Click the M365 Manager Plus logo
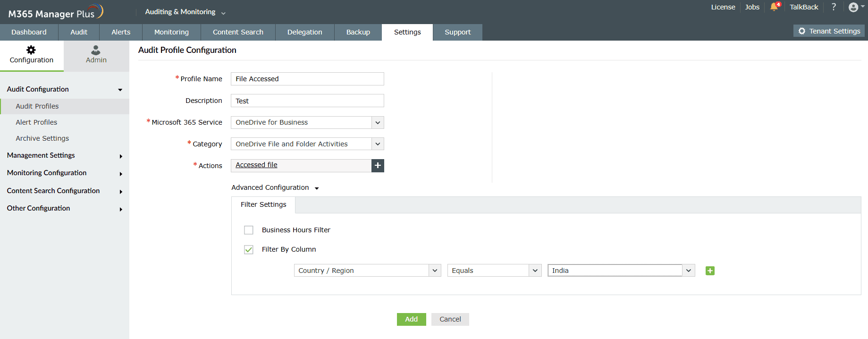The image size is (868, 339). (x=55, y=12)
